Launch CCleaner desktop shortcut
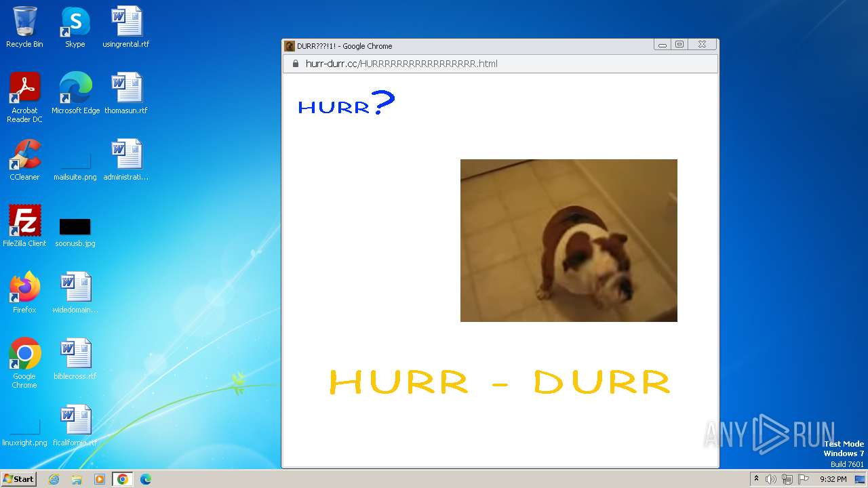 coord(24,160)
